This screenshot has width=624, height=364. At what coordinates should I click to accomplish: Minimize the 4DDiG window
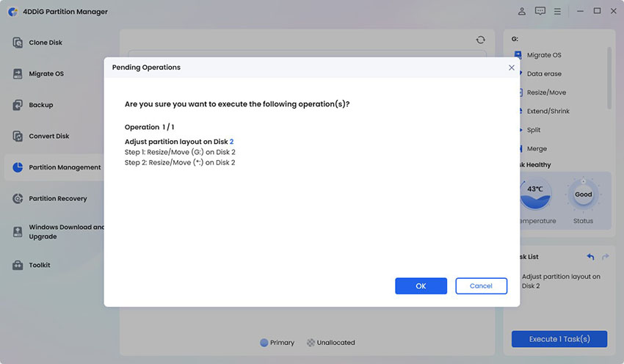(580, 11)
